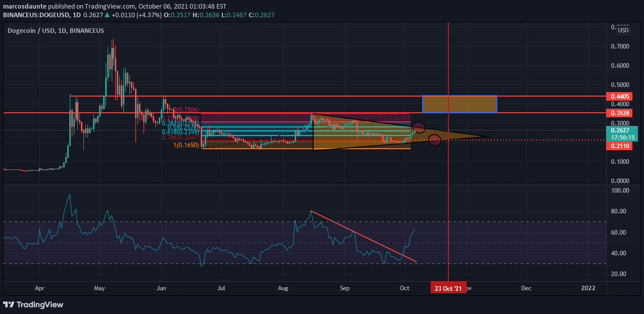Image resolution: width=644 pixels, height=314 pixels.
Task: Click the 1(0.1650) Fibonacci level label
Action: [x=186, y=145]
